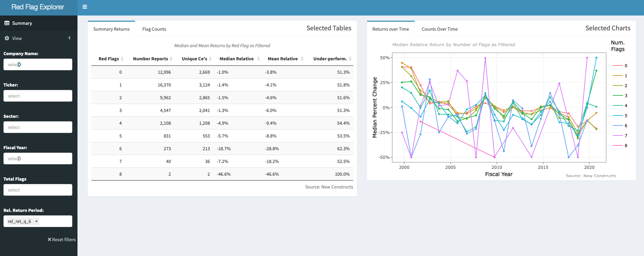Click the Summary table icon in sidebar

[x=7, y=23]
